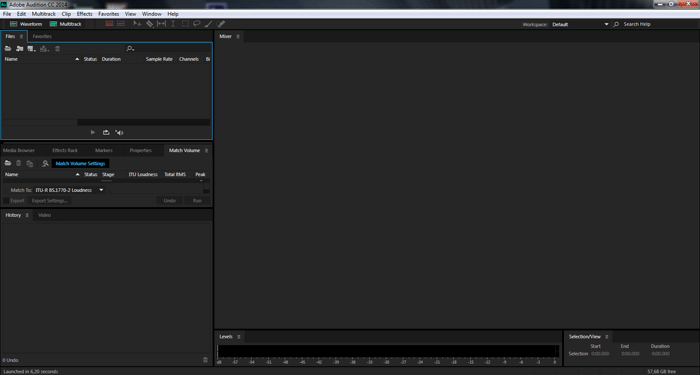This screenshot has height=375, width=700.
Task: Click the Run button in Match Volume
Action: pyautogui.click(x=197, y=201)
